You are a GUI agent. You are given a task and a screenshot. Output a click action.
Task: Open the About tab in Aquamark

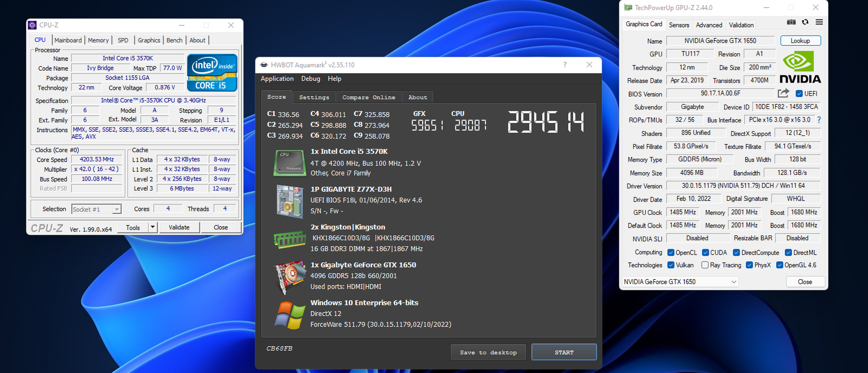click(418, 97)
